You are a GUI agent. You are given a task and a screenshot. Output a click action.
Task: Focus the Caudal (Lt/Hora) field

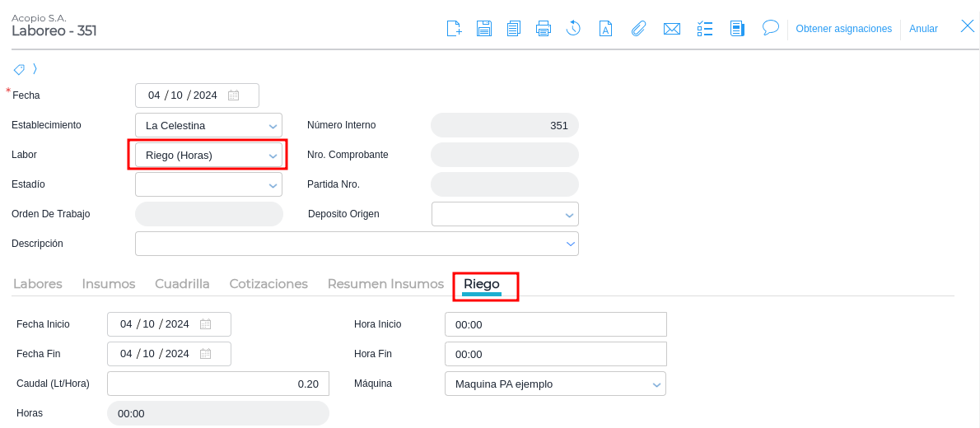(217, 384)
